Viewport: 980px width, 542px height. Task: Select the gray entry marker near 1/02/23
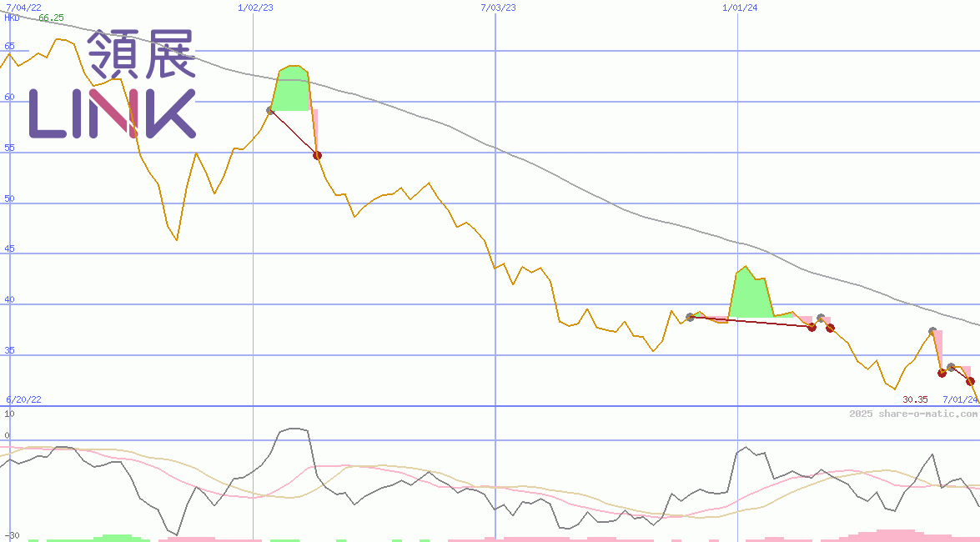click(270, 111)
